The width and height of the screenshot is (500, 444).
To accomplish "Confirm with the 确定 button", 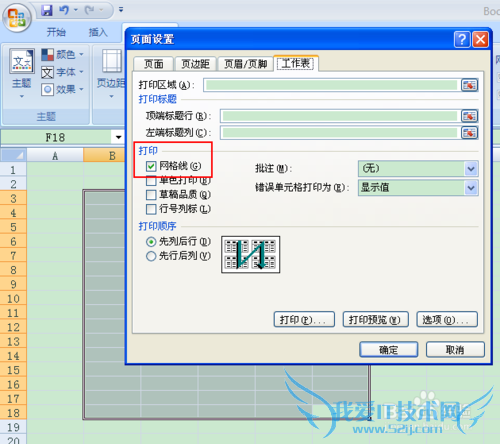I will tap(389, 350).
